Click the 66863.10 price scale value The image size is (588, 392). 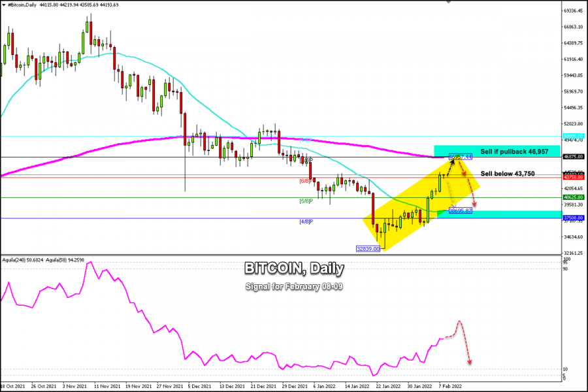574,27
